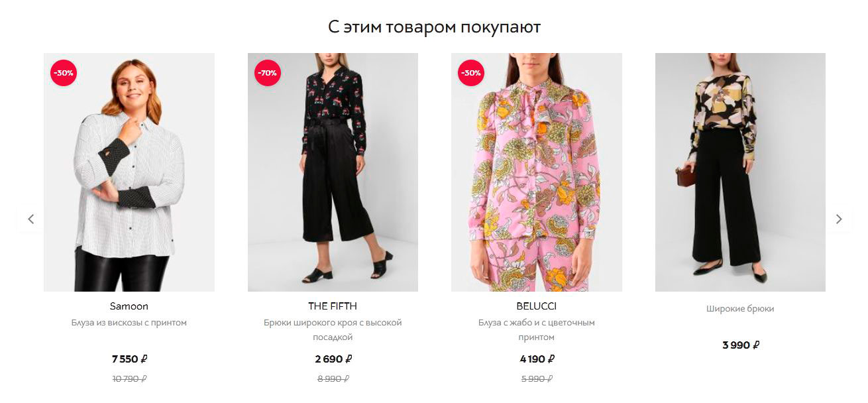This screenshot has height=403, width=868.
Task: Click the 3 990 ₽ price
Action: [x=740, y=345]
